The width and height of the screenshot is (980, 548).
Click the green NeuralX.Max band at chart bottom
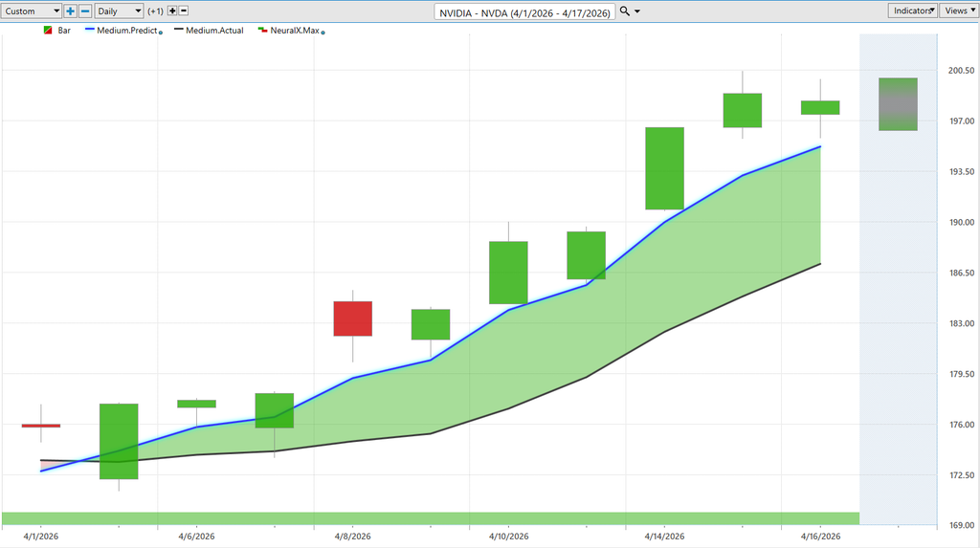[431, 518]
